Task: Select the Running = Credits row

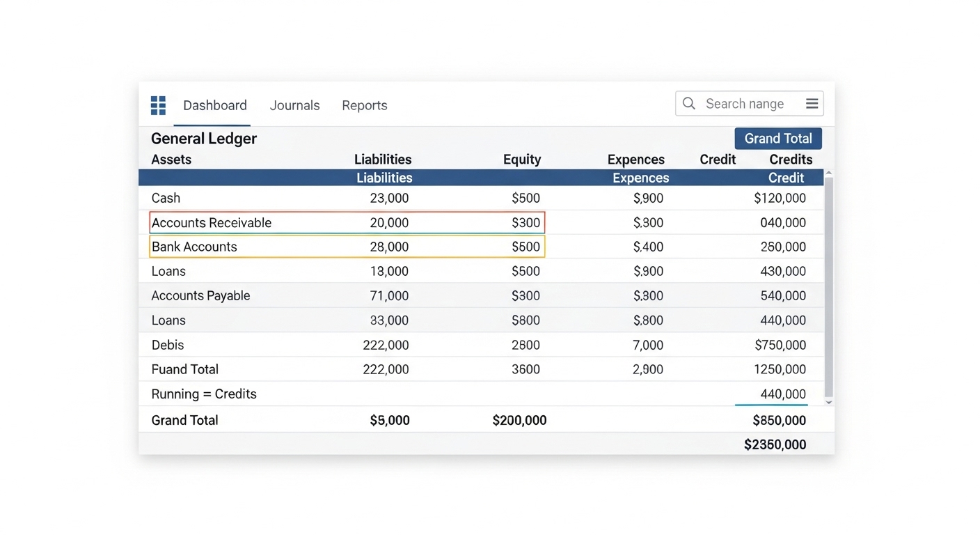Action: click(204, 394)
